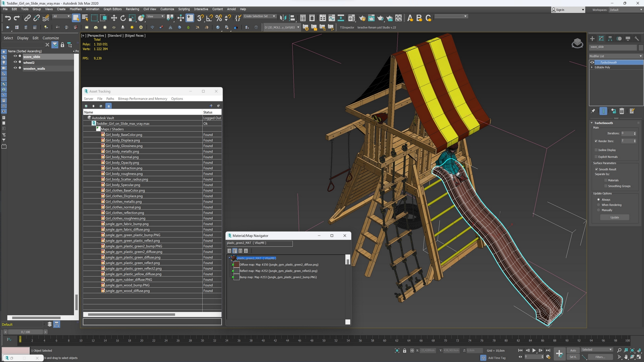This screenshot has width=644, height=362.
Task: Open the Rendering menu
Action: point(132,9)
